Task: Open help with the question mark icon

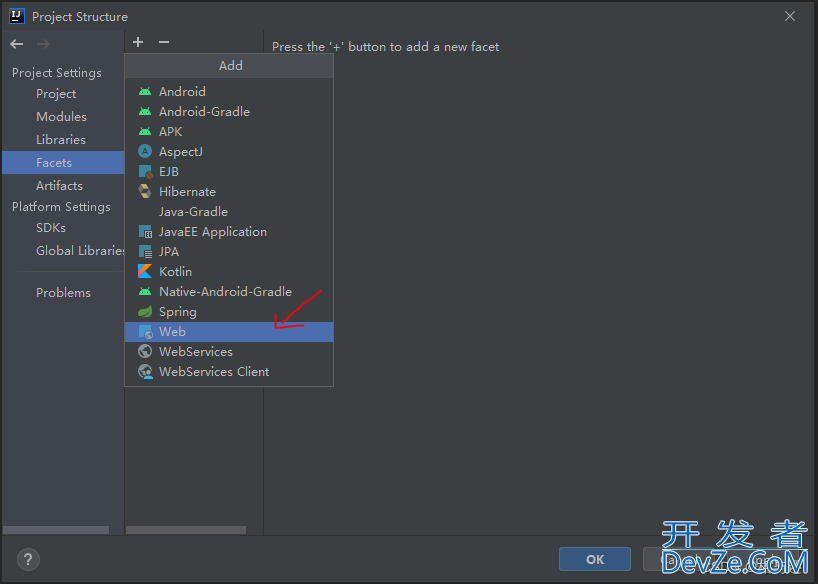Action: tap(28, 559)
